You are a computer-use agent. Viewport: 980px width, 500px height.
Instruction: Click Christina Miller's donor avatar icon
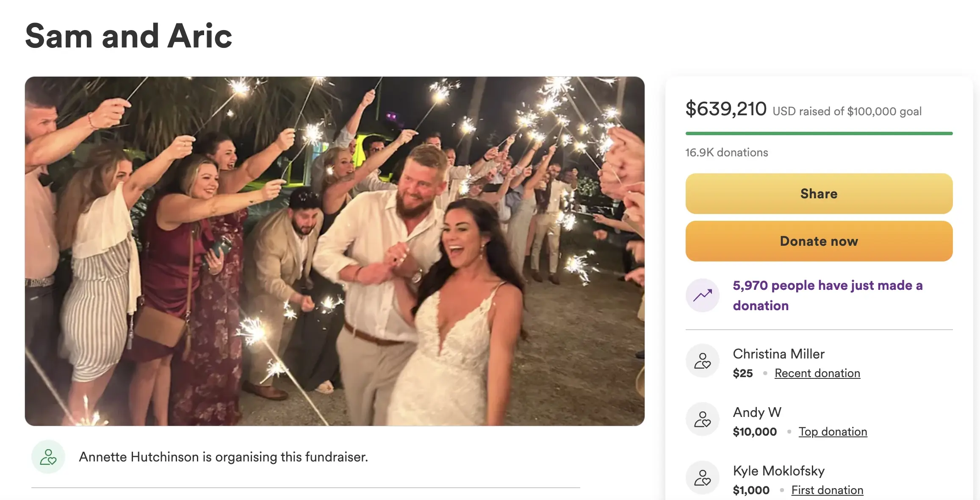[x=702, y=361]
